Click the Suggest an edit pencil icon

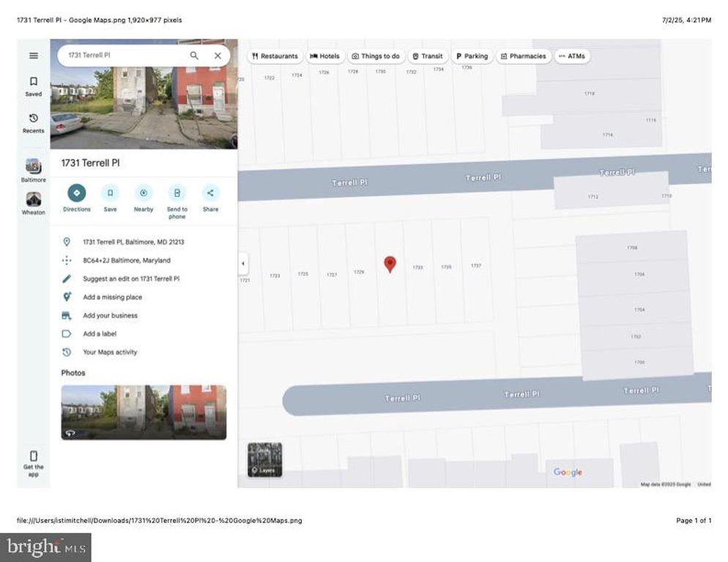tap(67, 278)
